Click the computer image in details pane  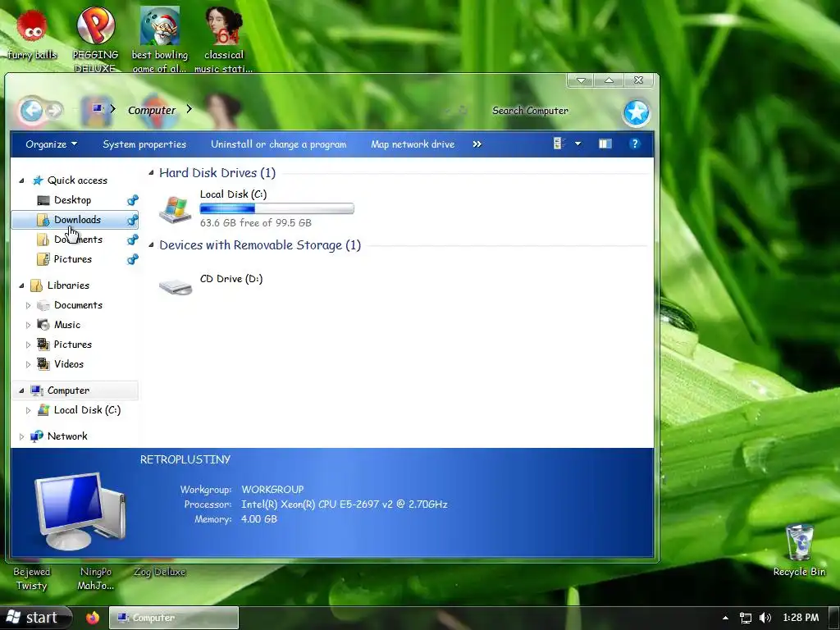point(81,511)
